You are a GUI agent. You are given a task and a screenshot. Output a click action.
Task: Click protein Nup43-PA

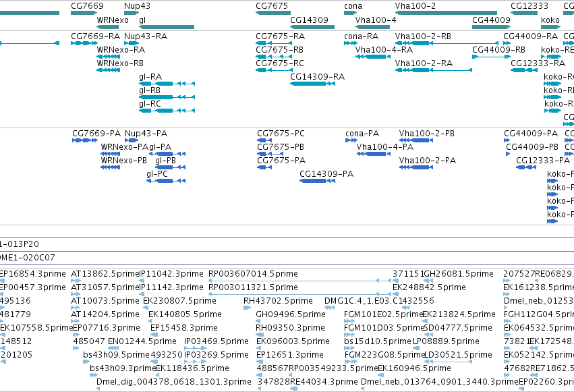tap(146, 134)
